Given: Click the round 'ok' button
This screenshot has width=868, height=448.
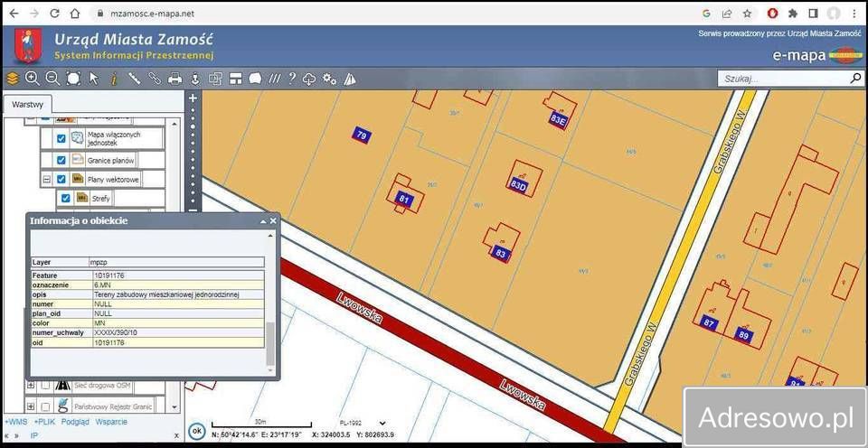Looking at the screenshot, I should click(x=195, y=430).
